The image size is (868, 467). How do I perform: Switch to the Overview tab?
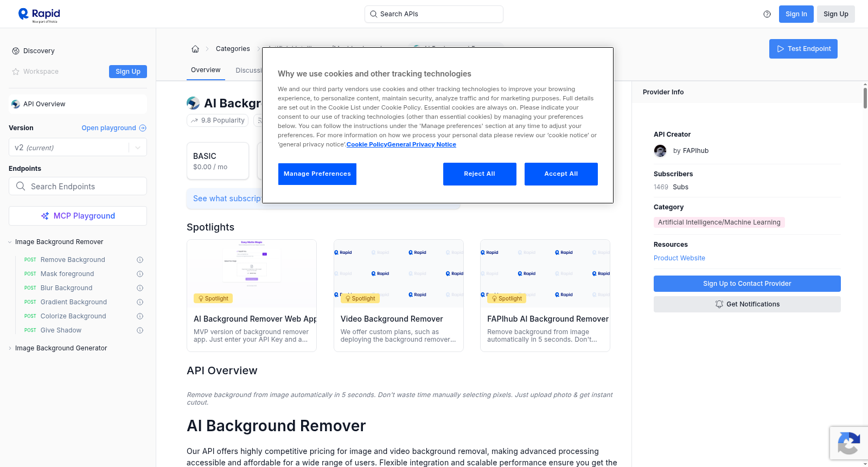206,70
